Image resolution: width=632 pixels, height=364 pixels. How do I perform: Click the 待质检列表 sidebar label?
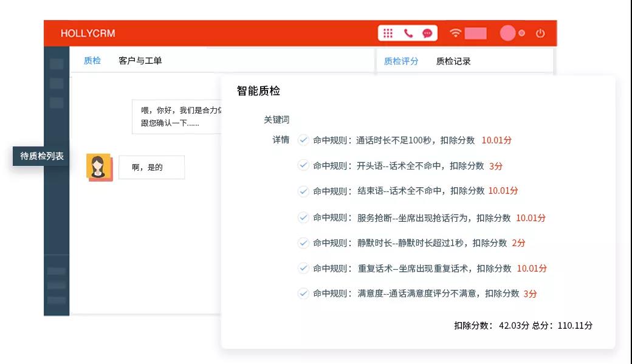click(41, 156)
